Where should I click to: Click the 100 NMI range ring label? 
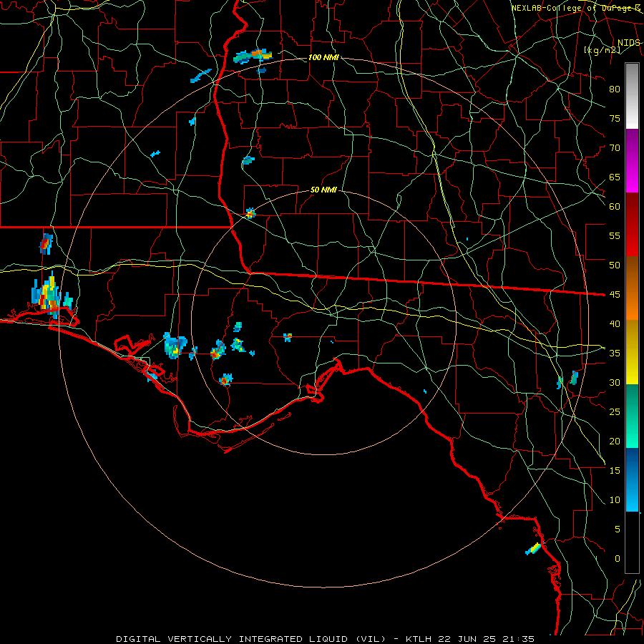coord(323,57)
